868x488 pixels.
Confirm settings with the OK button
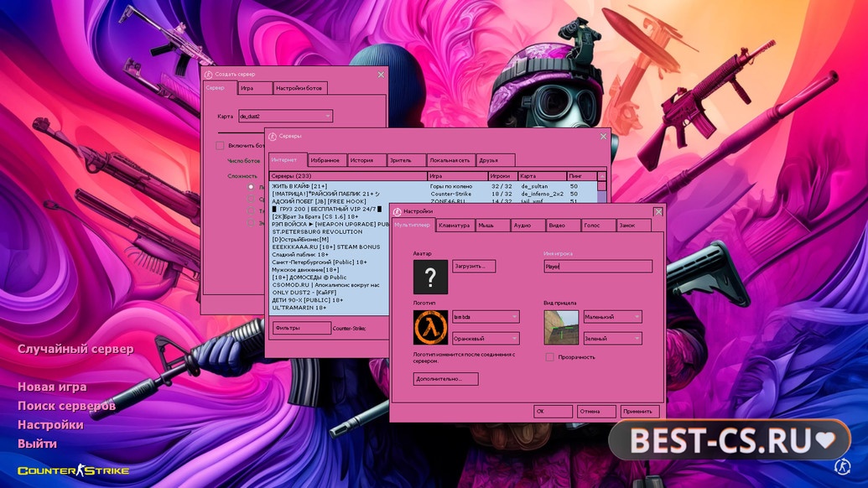(x=553, y=412)
